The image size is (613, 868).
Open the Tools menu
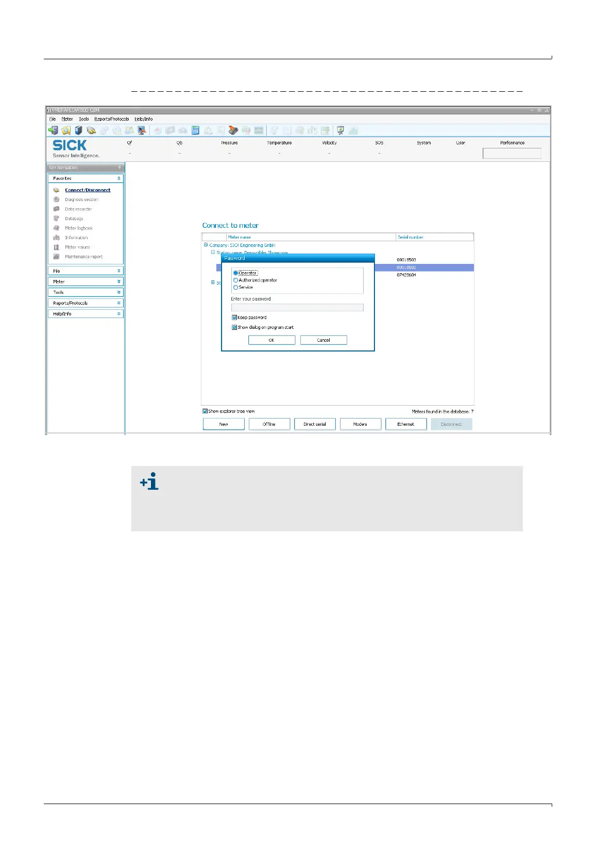coord(84,119)
